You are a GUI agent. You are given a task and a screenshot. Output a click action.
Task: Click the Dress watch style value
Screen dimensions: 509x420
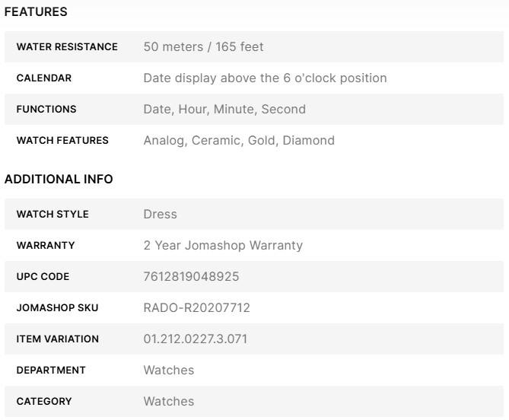click(x=160, y=215)
